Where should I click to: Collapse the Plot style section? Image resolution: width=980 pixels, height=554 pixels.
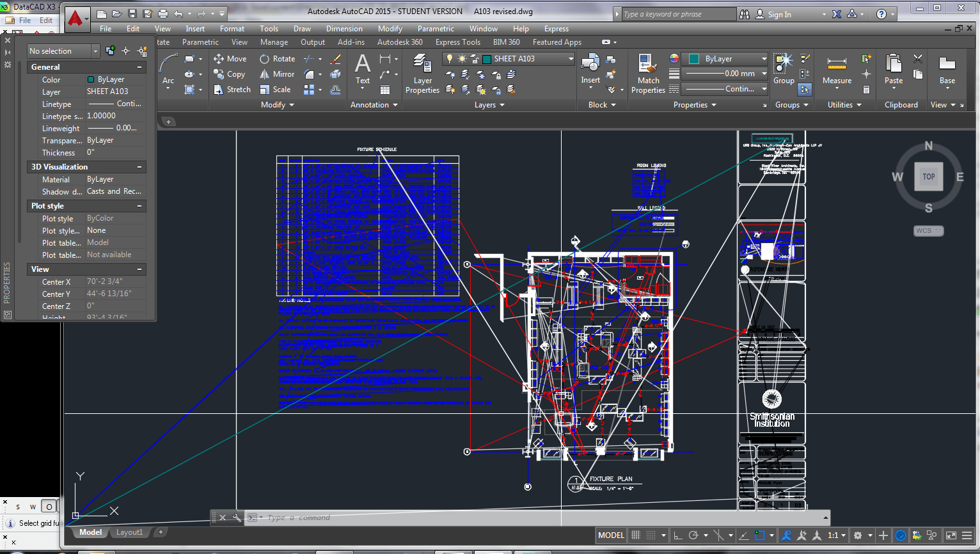[x=139, y=206]
